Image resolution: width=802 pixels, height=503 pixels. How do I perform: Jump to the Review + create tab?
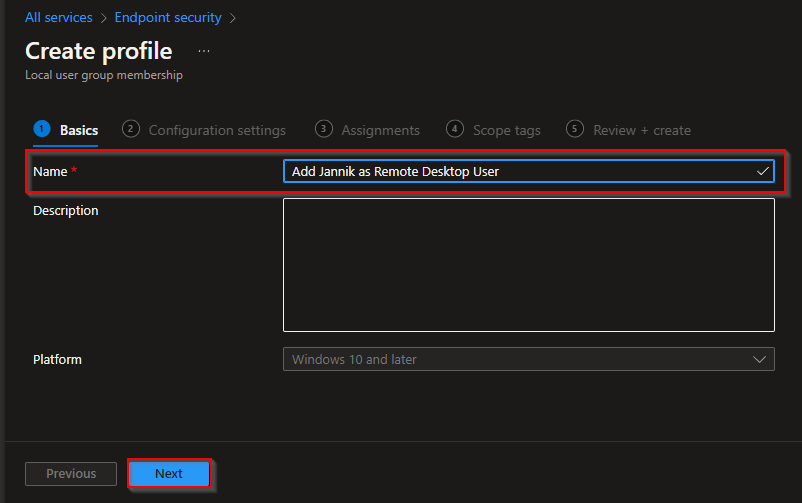641,130
